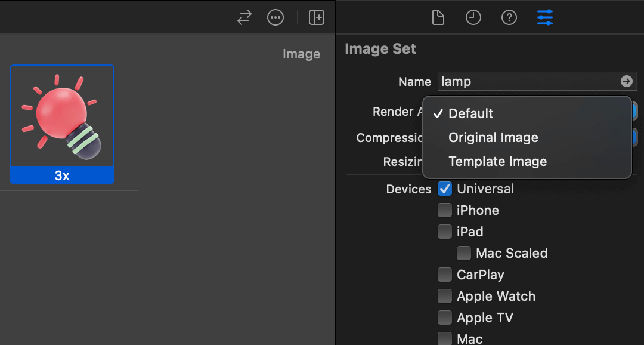Pick the Template Image option
Viewport: 644px width, 345px height.
pyautogui.click(x=497, y=161)
